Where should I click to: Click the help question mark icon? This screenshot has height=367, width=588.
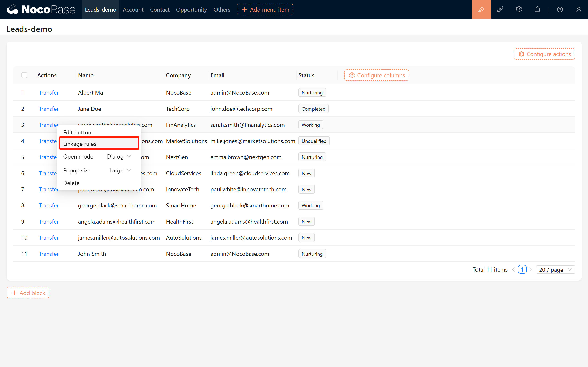[560, 9]
